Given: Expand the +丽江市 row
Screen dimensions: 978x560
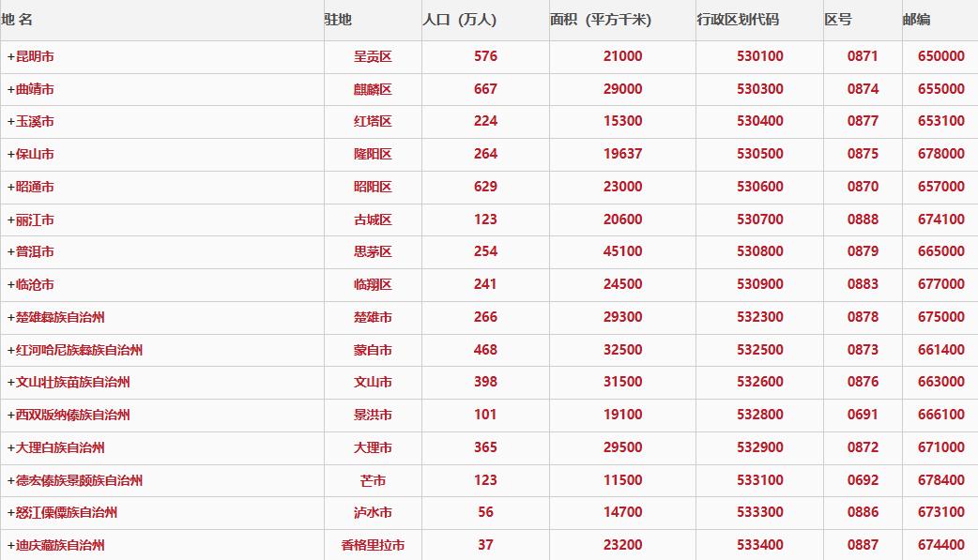Looking at the screenshot, I should click(31, 219).
